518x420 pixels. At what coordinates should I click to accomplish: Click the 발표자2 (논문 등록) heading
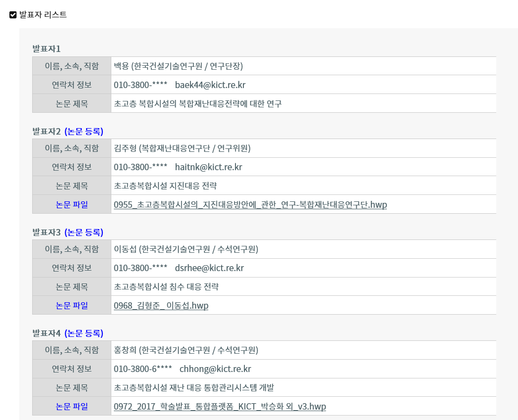pyautogui.click(x=68, y=131)
